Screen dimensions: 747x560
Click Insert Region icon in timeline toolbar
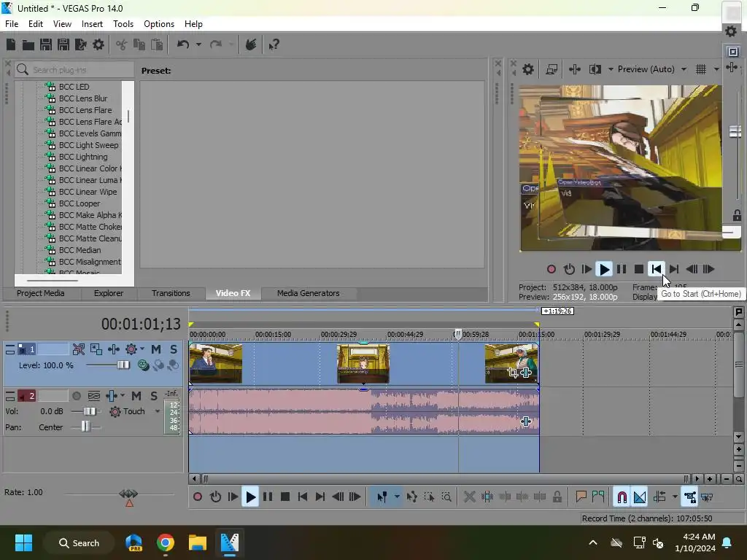[598, 497]
